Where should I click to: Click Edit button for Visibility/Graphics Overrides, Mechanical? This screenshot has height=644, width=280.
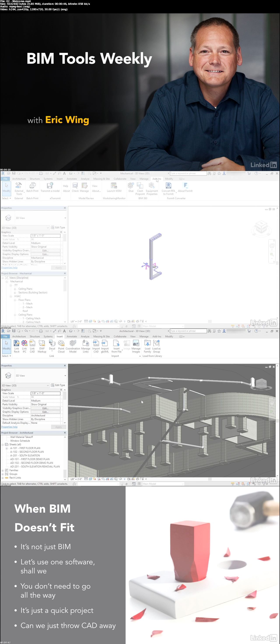point(45,251)
